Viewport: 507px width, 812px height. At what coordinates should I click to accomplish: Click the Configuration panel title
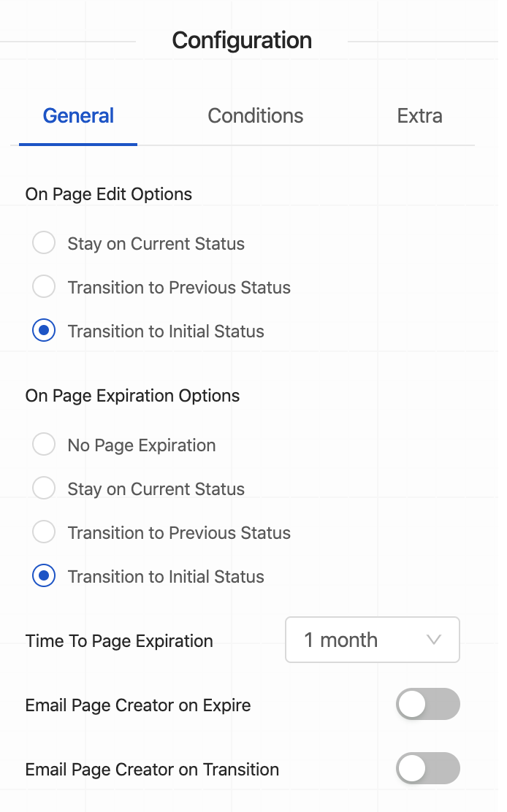click(242, 40)
